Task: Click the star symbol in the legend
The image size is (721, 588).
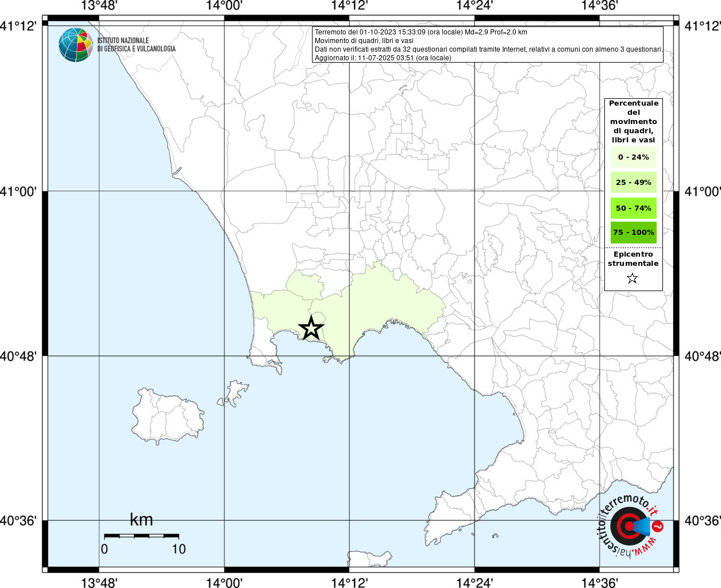Action: tap(632, 278)
